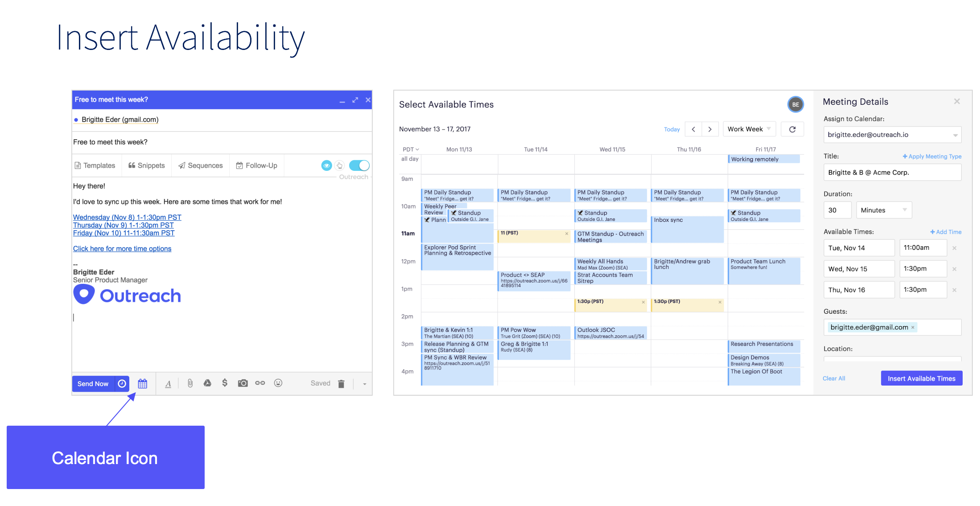Discard the draft with the trash icon
Image resolution: width=980 pixels, height=506 pixels.
(341, 383)
